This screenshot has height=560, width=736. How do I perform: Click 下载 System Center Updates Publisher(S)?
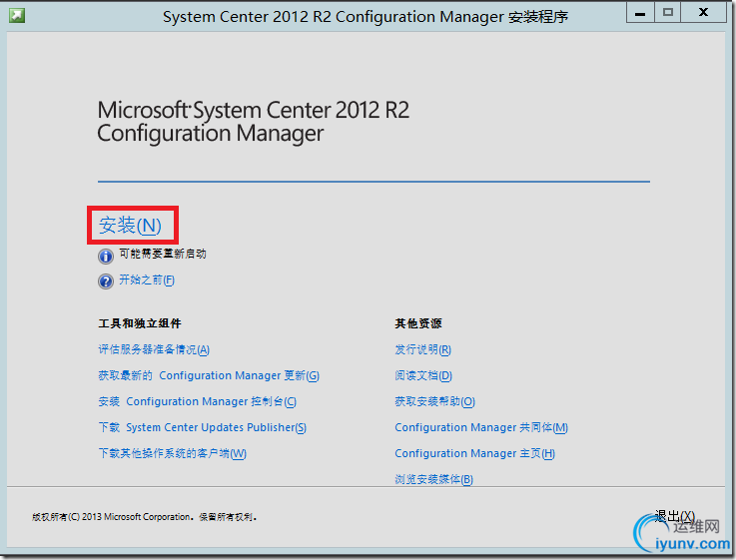click(202, 428)
